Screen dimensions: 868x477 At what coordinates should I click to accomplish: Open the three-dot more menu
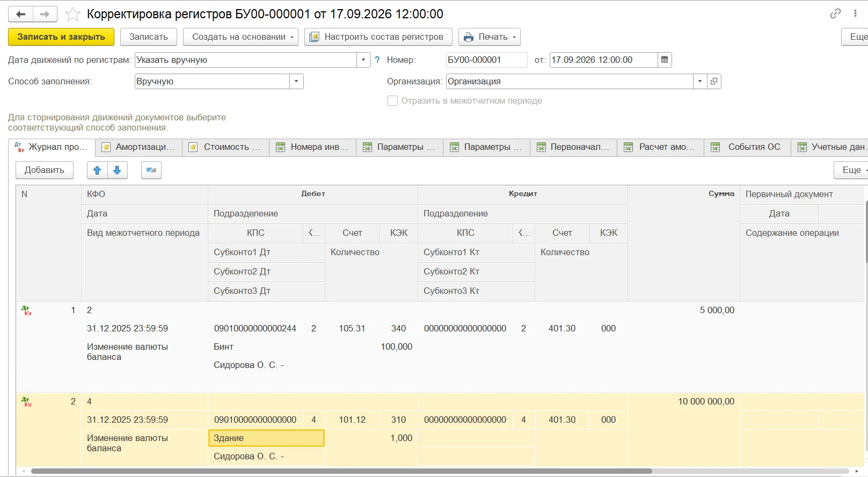pos(855,14)
